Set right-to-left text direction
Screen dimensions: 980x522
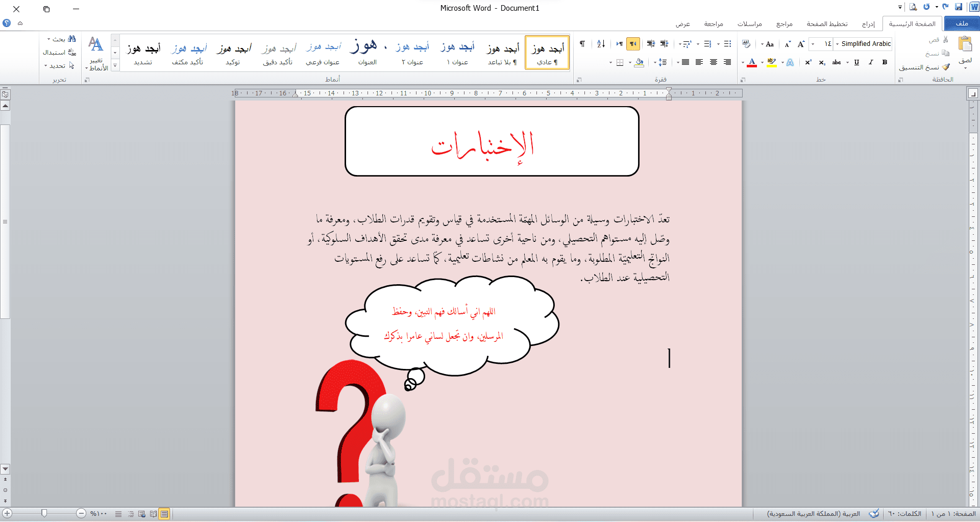coord(633,44)
